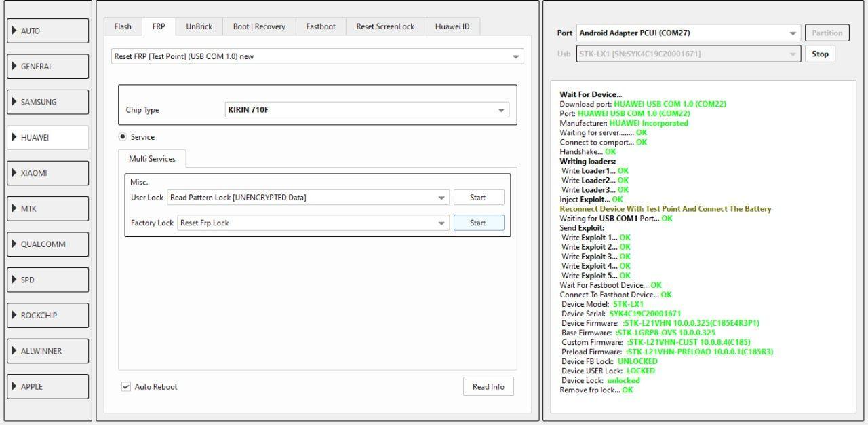This screenshot has width=868, height=425.
Task: Toggle the Auto Reboot checkbox
Action: pos(125,387)
